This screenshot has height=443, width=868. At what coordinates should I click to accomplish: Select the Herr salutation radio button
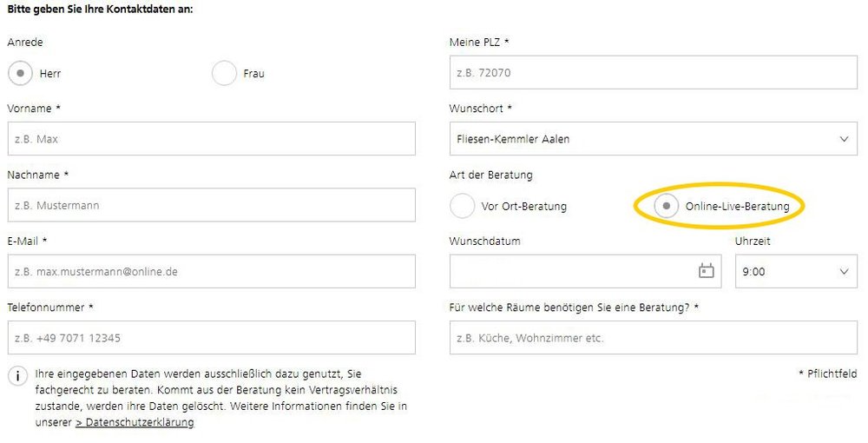pos(20,73)
